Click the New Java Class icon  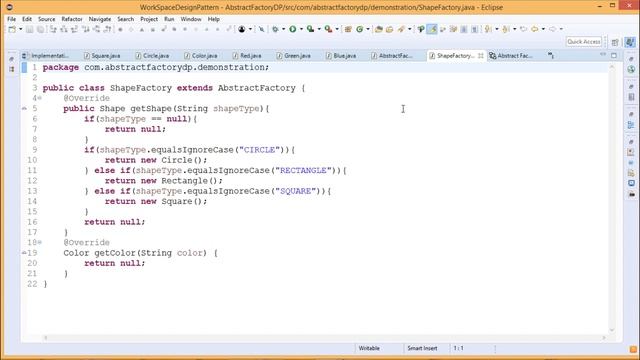pyautogui.click(x=360, y=29)
